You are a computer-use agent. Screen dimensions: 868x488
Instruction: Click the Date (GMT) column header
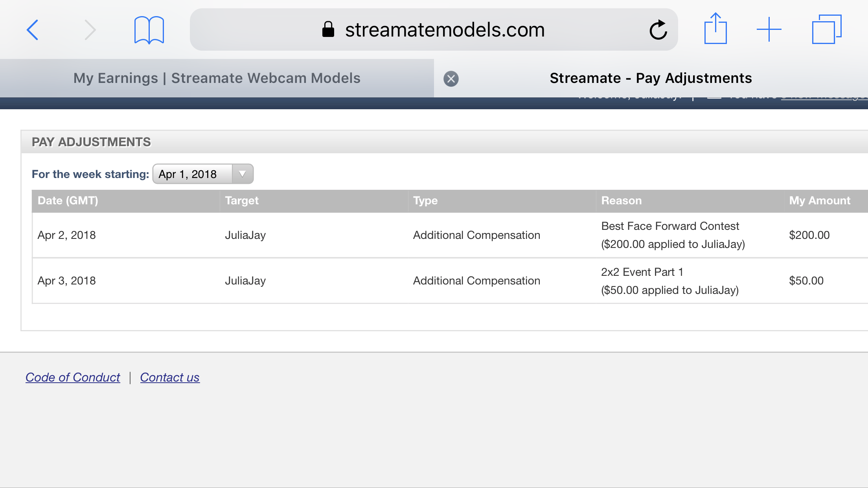pos(126,201)
